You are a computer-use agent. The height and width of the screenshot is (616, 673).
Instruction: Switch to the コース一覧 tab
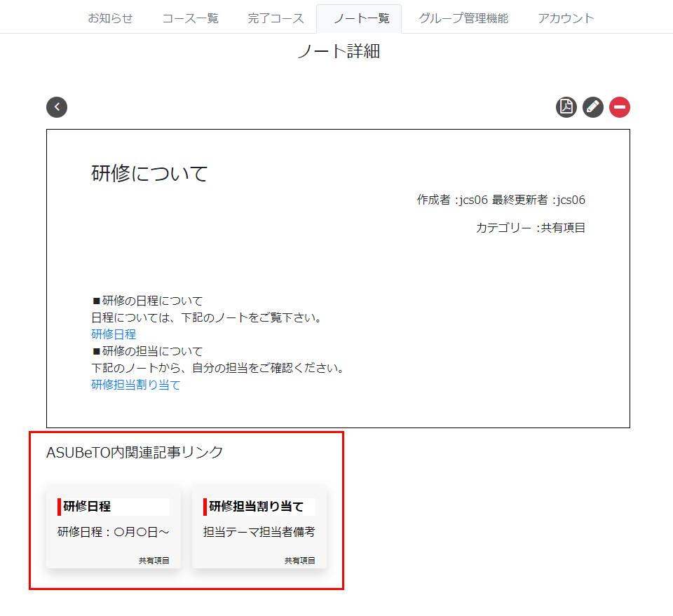[190, 18]
